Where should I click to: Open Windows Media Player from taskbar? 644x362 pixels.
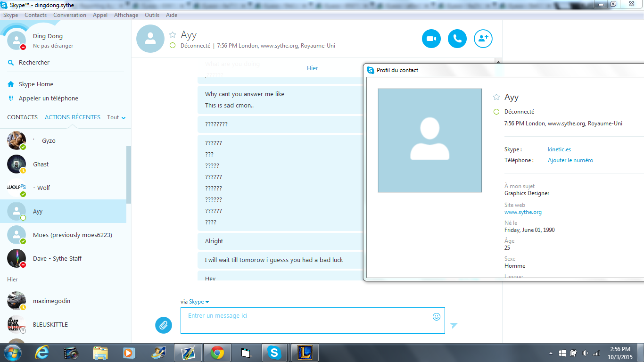pos(128,353)
